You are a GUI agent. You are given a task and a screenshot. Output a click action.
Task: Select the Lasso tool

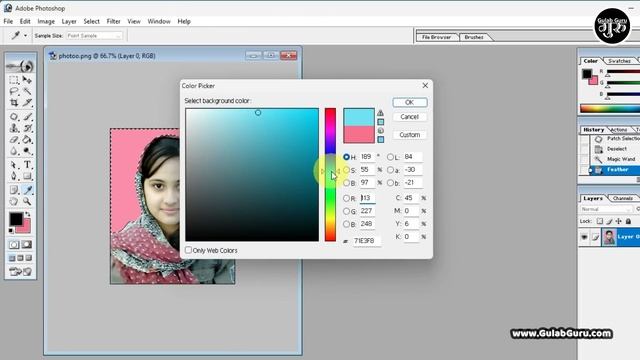coord(14,91)
